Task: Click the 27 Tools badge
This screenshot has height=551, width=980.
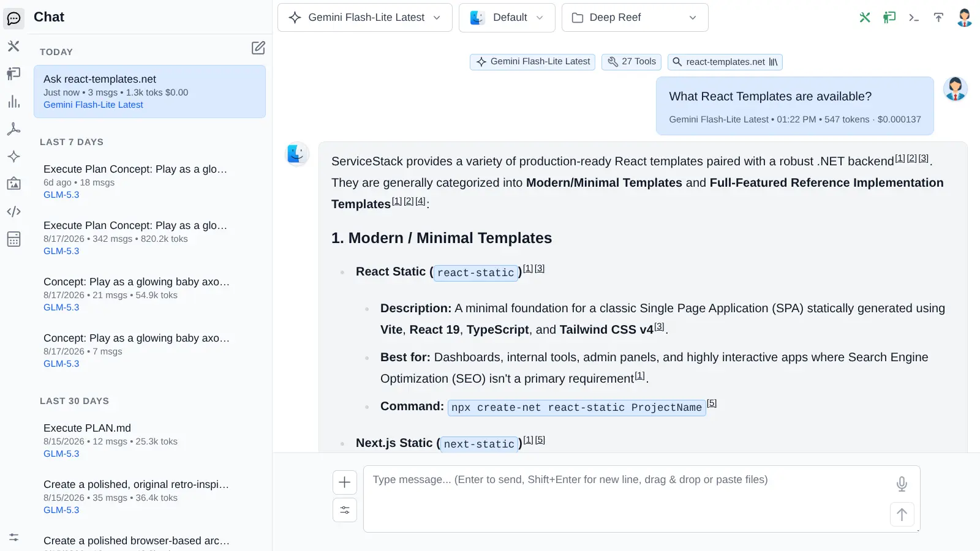Action: pos(631,62)
